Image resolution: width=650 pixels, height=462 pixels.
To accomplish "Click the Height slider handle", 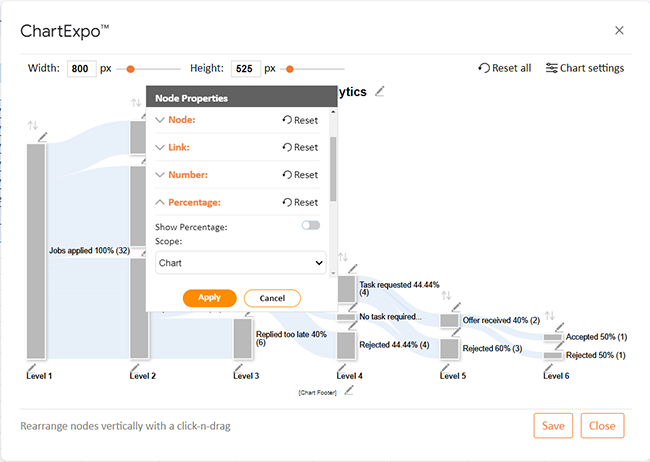I will tap(290, 69).
